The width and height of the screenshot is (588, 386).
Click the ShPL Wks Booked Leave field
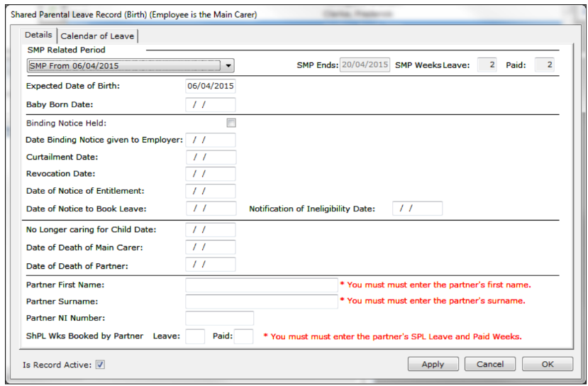[195, 336]
